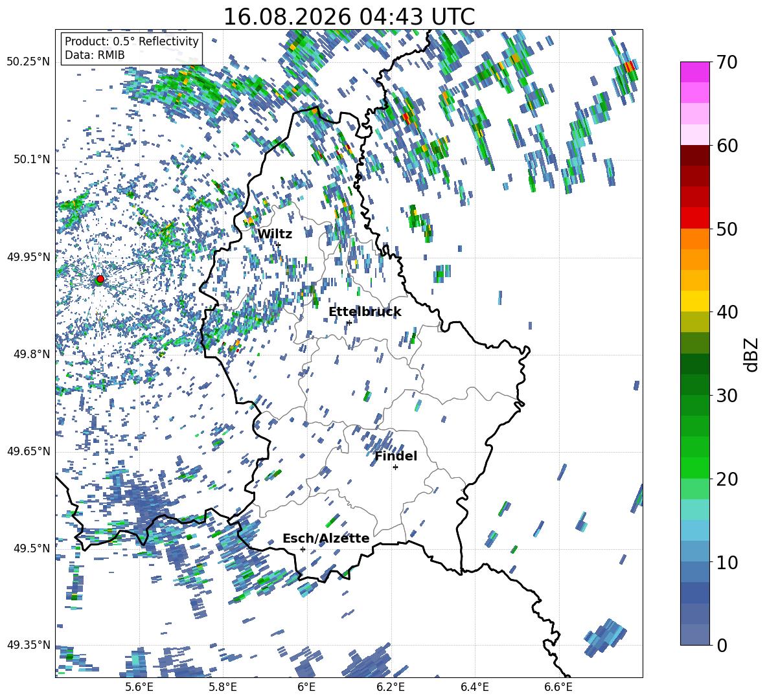
Task: Pick the green 20 dBZ colorbar segment
Action: click(694, 468)
